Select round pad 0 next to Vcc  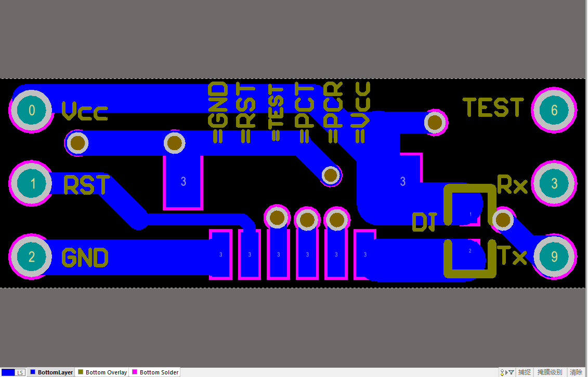pos(32,110)
